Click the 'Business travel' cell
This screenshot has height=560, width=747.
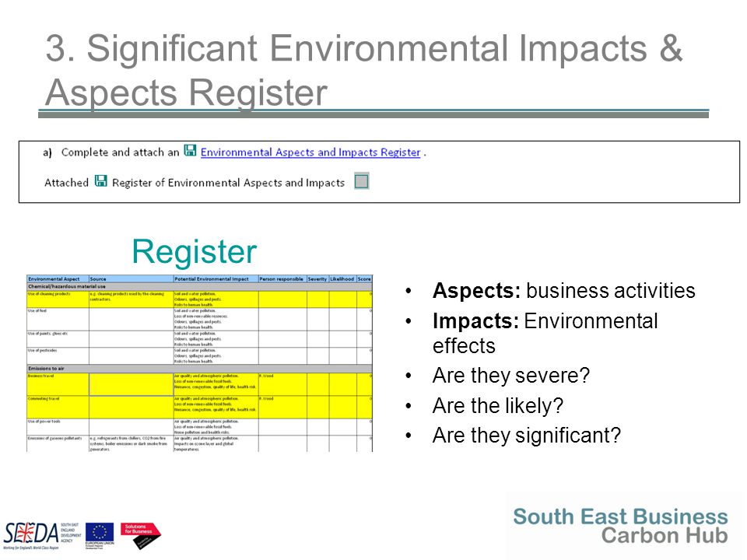58,383
